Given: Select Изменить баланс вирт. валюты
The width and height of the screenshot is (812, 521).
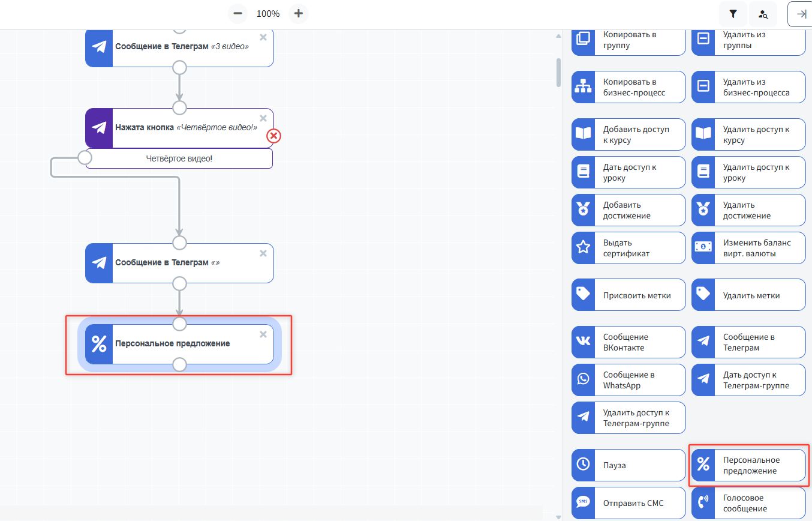Looking at the screenshot, I should [748, 248].
